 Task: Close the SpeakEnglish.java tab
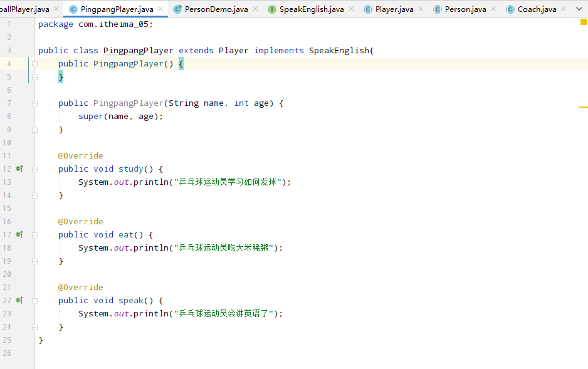tap(351, 9)
